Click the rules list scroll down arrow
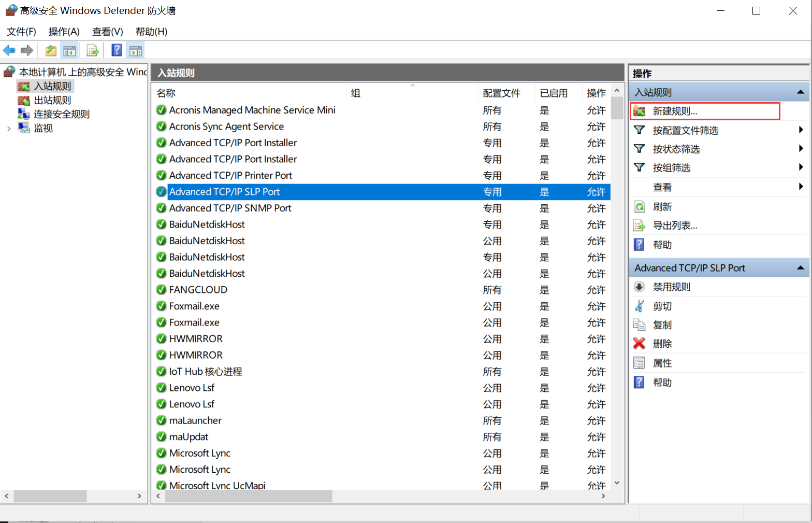The height and width of the screenshot is (523, 812). coord(617,483)
